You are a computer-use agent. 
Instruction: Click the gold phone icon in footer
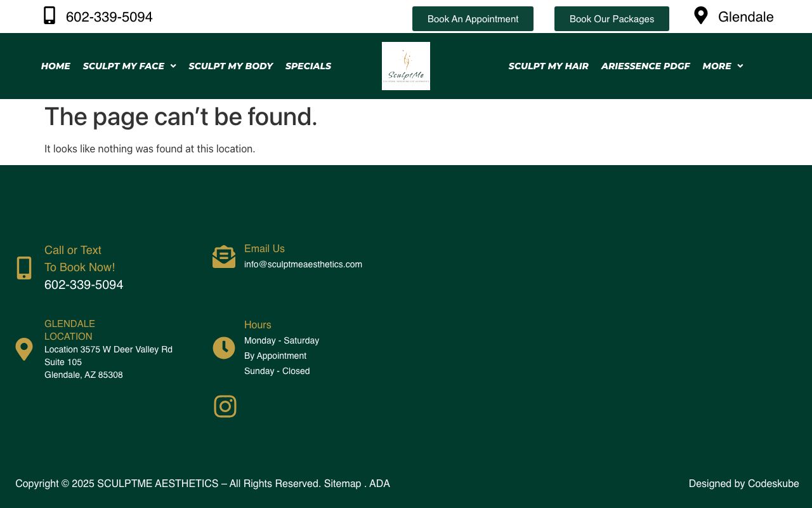tap(24, 268)
